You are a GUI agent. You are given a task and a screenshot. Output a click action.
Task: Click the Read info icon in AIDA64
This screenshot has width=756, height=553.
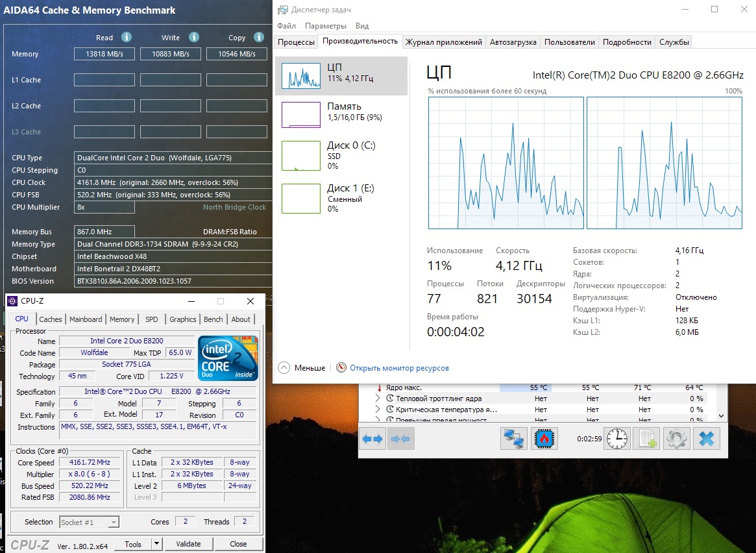click(x=127, y=37)
